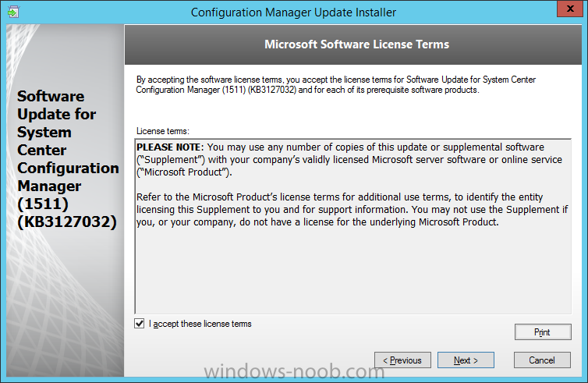The image size is (588, 383).
Task: Close the Configuration Manager Update Installer window
Action: point(569,9)
